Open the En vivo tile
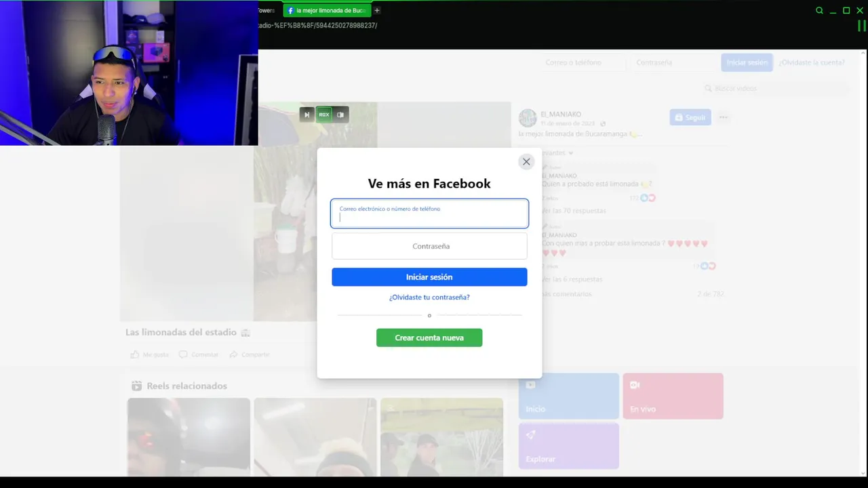868x488 pixels. click(x=673, y=396)
